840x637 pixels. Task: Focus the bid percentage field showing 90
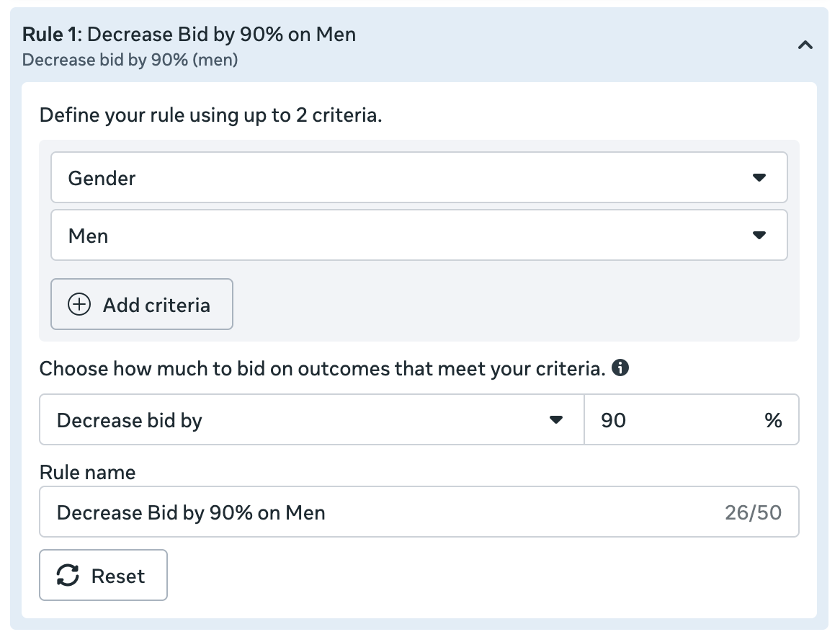(670, 419)
